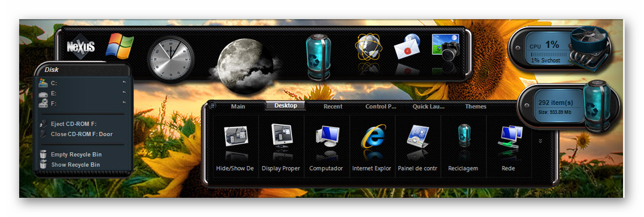Click the 292 item(s) text

tap(556, 103)
